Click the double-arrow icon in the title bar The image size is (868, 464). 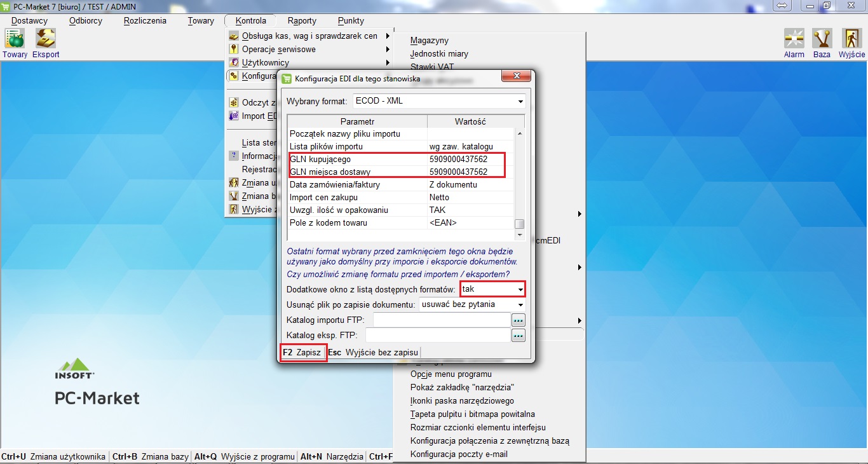(x=782, y=6)
